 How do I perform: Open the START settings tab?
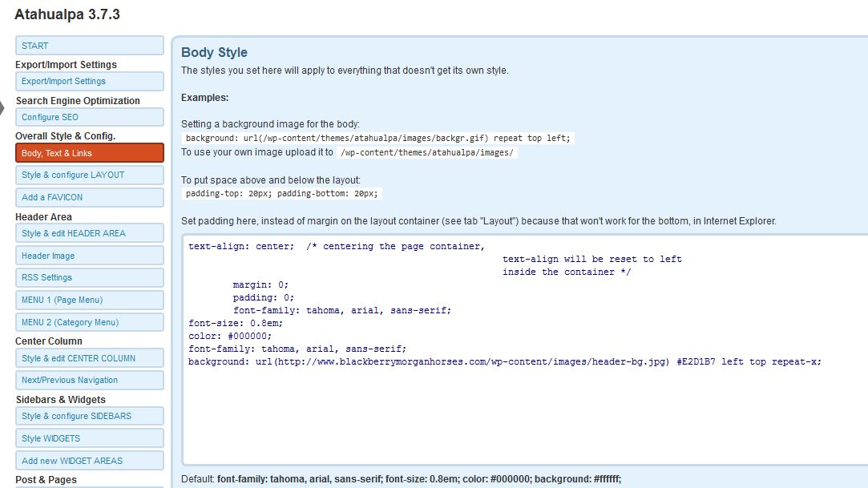[90, 46]
